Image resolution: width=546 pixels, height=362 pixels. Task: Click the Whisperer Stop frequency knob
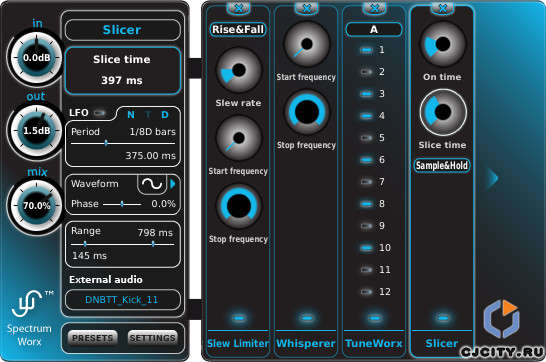(x=306, y=112)
